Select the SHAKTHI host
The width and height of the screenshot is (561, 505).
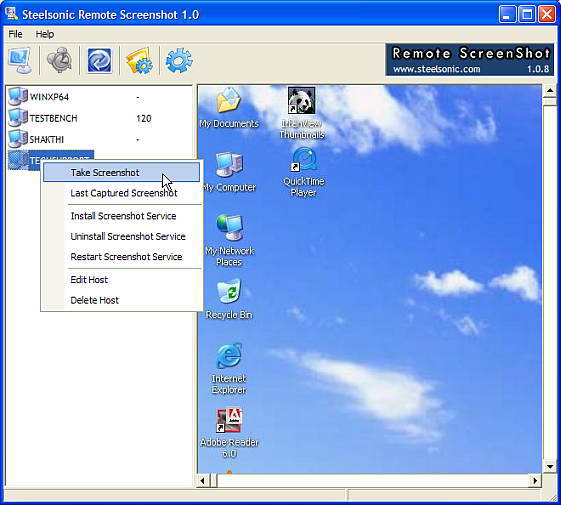(x=47, y=139)
